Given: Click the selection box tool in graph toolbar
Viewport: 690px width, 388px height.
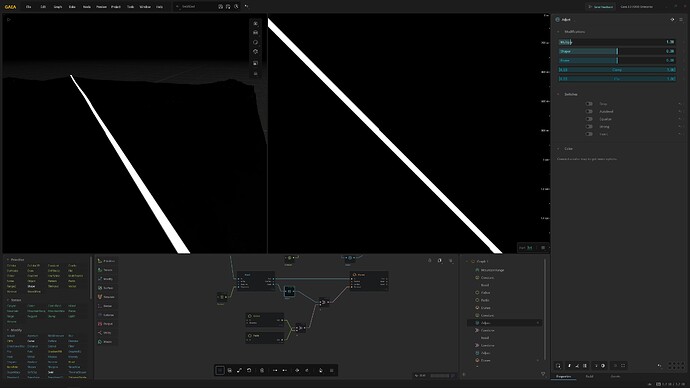Looking at the screenshot, I should point(220,370).
